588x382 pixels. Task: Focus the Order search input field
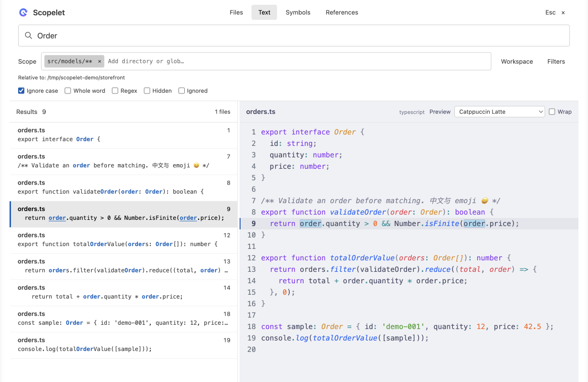(294, 36)
